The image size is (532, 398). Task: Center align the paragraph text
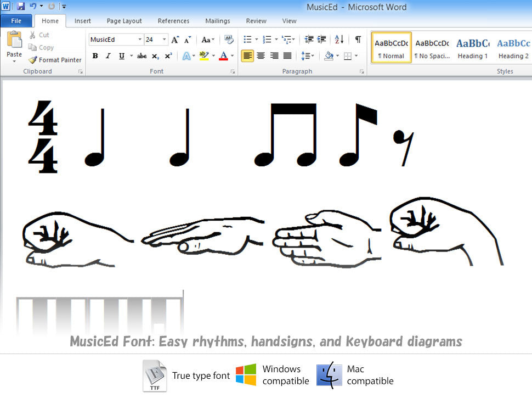(261, 56)
